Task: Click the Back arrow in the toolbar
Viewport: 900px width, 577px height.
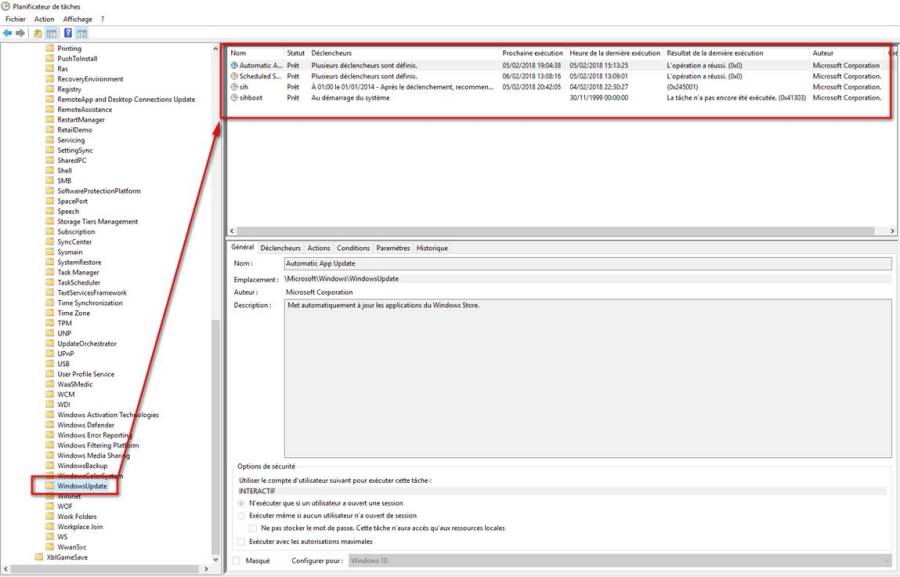Action: point(8,33)
